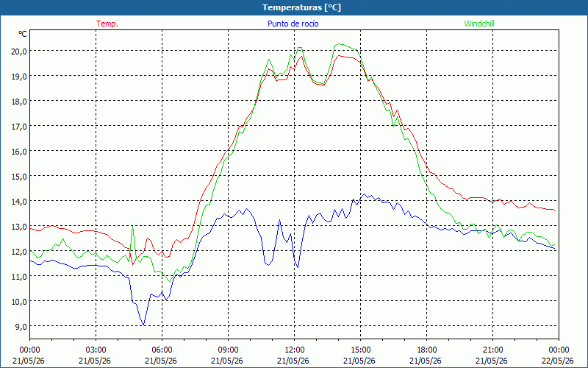Viewport: 588px width, 368px height.
Task: Click the '15:00' time axis label
Action: [x=360, y=350]
